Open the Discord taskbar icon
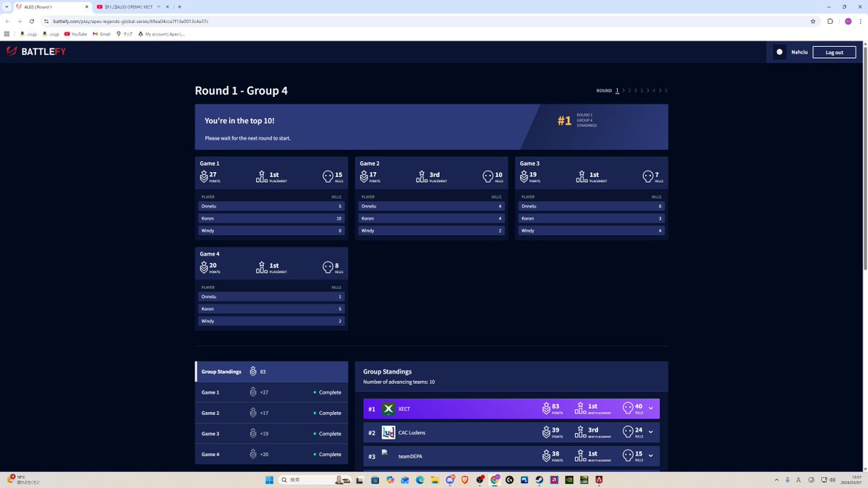Screen dimensions: 868x488 click(450, 479)
